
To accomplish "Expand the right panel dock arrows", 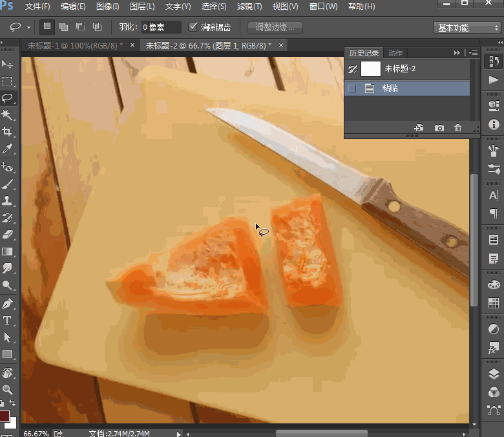I will [500, 42].
